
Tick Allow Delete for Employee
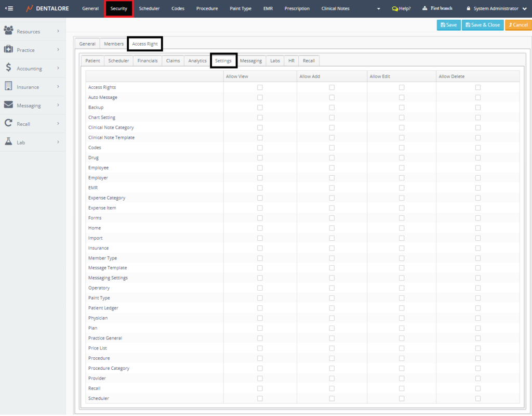tap(477, 167)
